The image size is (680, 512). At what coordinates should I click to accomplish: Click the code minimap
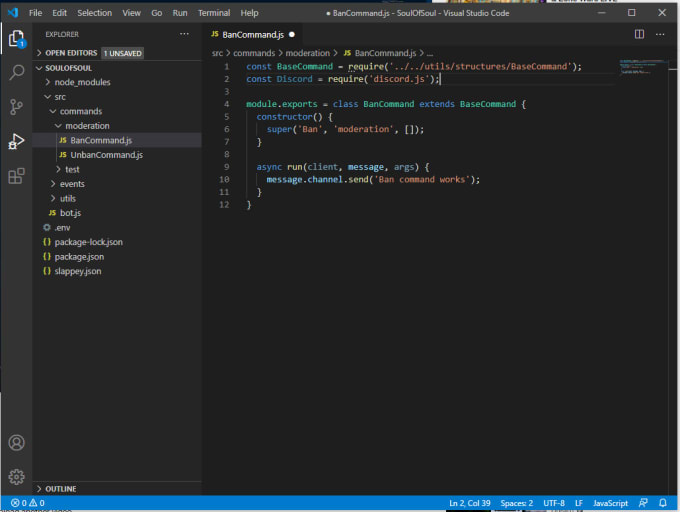pos(642,67)
